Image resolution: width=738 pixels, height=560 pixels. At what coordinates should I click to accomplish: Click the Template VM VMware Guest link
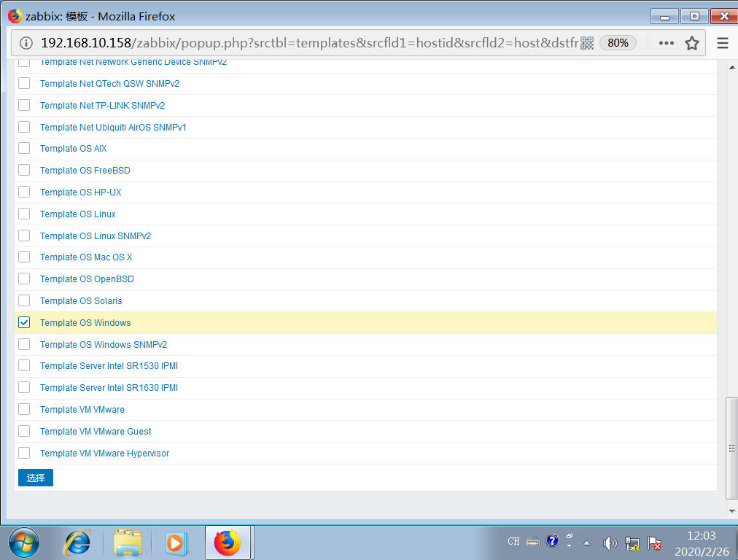click(96, 432)
